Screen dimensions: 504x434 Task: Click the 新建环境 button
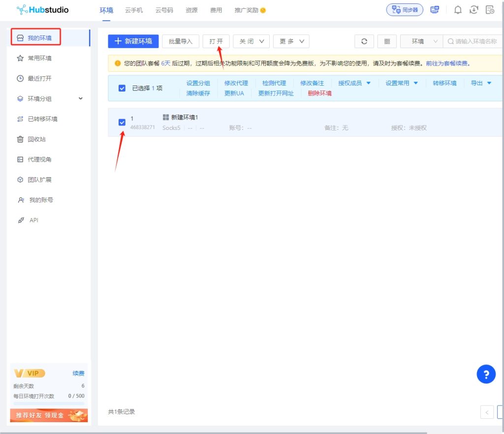[x=133, y=41]
